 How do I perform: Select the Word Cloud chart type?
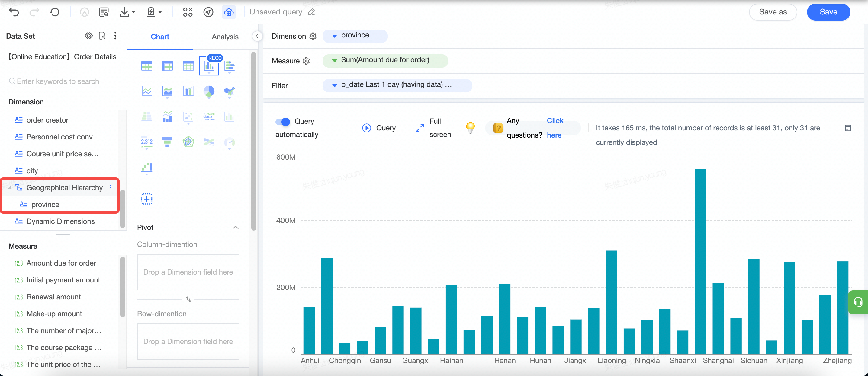pyautogui.click(x=209, y=116)
